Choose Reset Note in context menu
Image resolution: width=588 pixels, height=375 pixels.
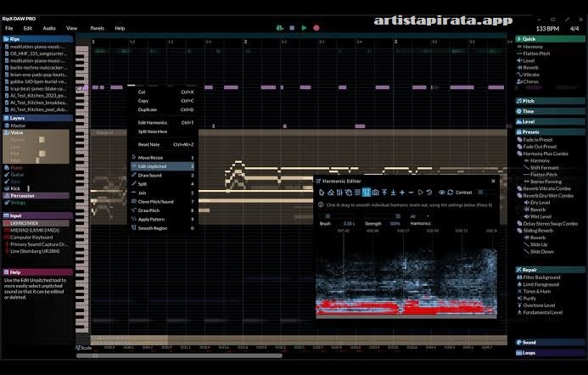coord(162,144)
